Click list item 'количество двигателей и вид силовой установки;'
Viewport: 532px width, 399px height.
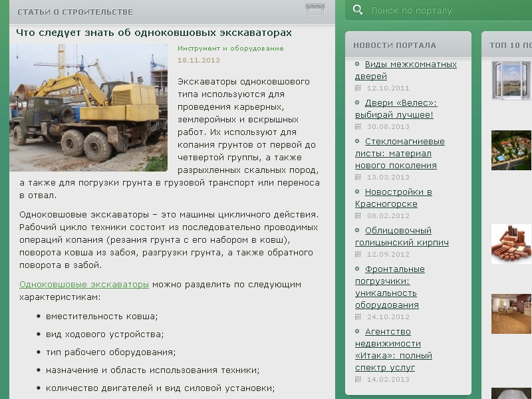pyautogui.click(x=160, y=388)
